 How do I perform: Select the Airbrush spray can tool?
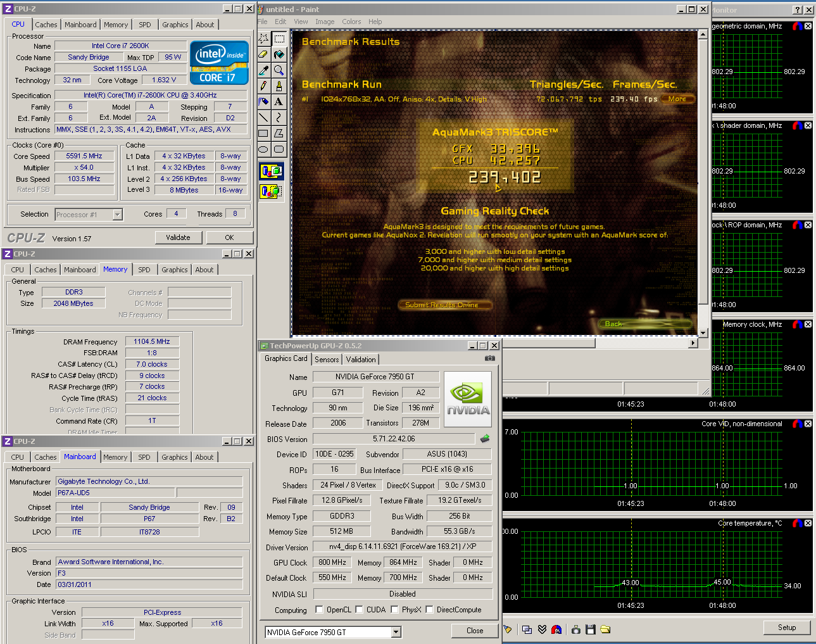coord(263,101)
